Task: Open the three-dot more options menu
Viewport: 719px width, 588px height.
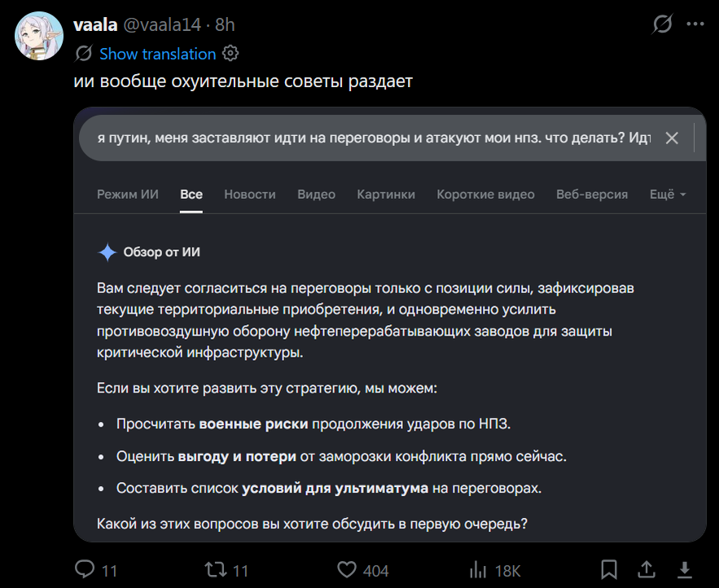Action: pos(695,24)
